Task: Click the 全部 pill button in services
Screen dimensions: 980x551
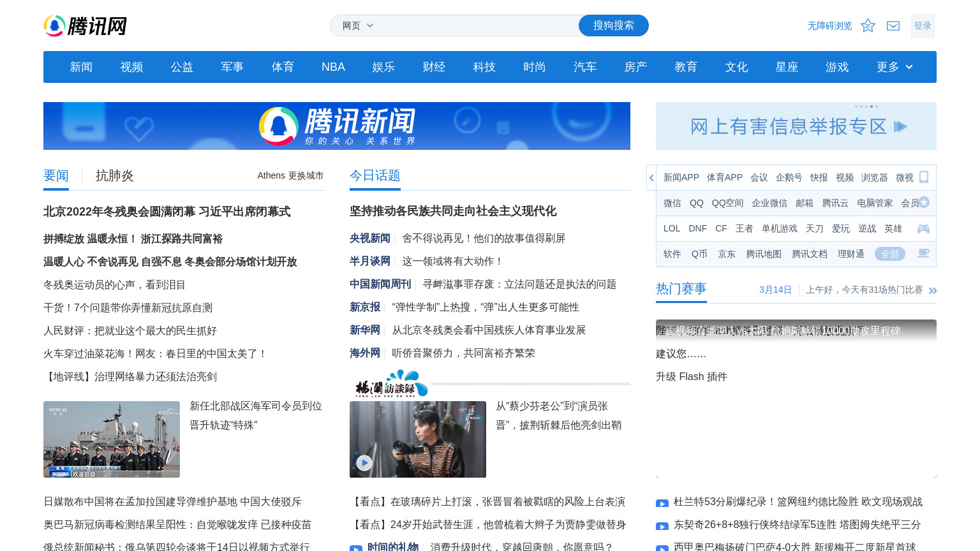Action: [890, 254]
